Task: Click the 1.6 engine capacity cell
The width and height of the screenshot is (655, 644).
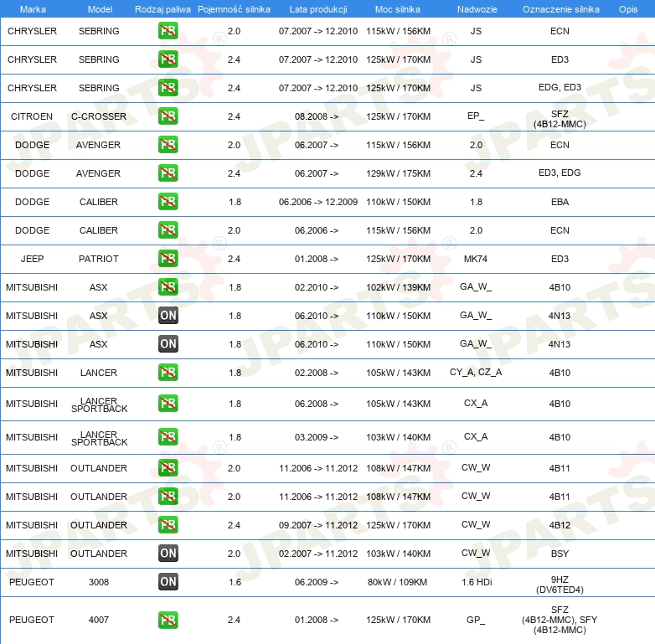Action: (235, 582)
